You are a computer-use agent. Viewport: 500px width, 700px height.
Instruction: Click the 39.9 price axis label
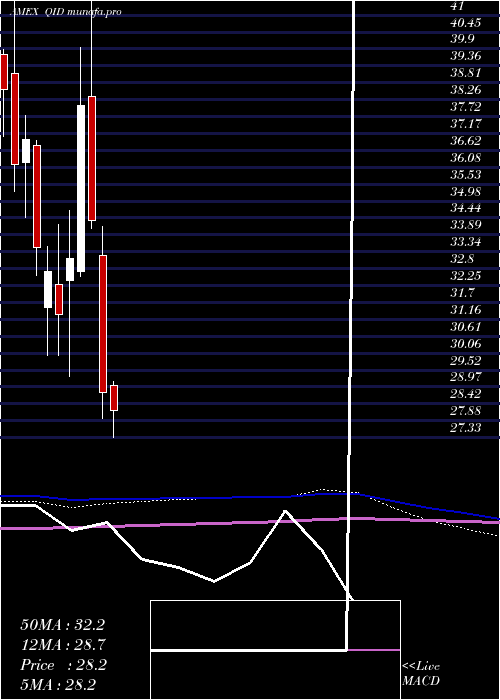click(462, 39)
